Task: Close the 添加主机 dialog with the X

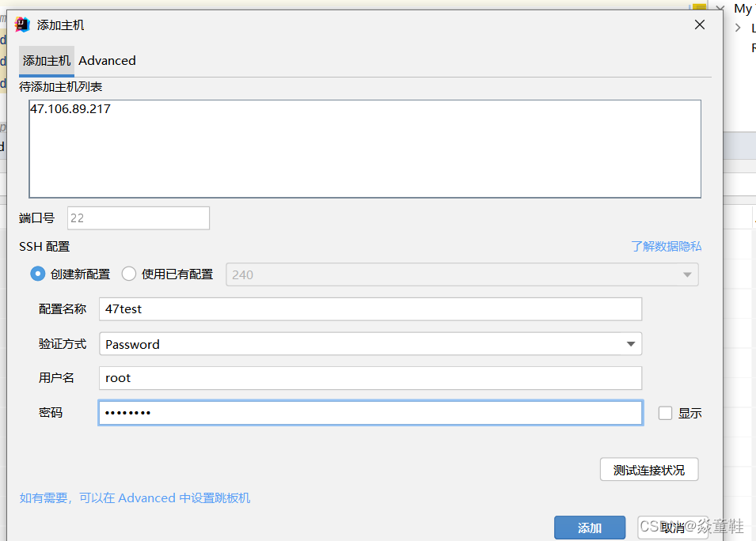Action: (699, 25)
